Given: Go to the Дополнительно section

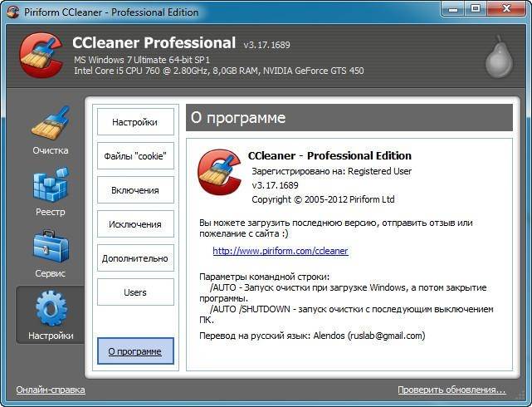Looking at the screenshot, I should tap(135, 258).
